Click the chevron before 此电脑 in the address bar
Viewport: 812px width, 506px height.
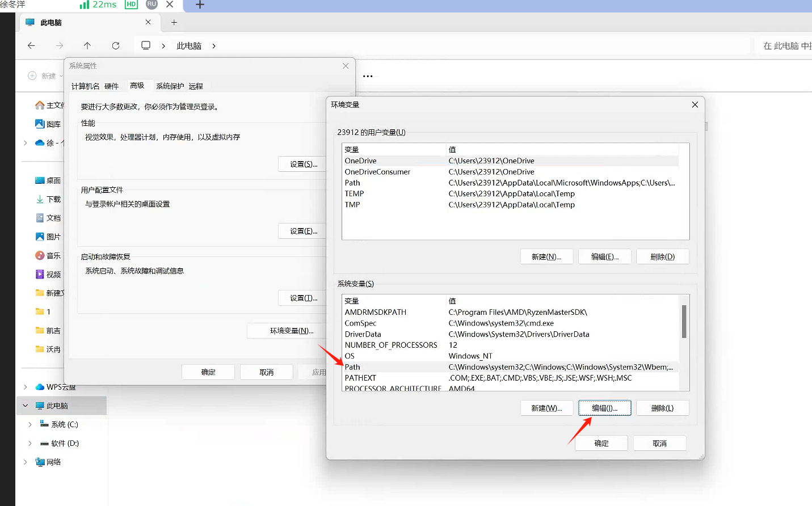pyautogui.click(x=163, y=46)
